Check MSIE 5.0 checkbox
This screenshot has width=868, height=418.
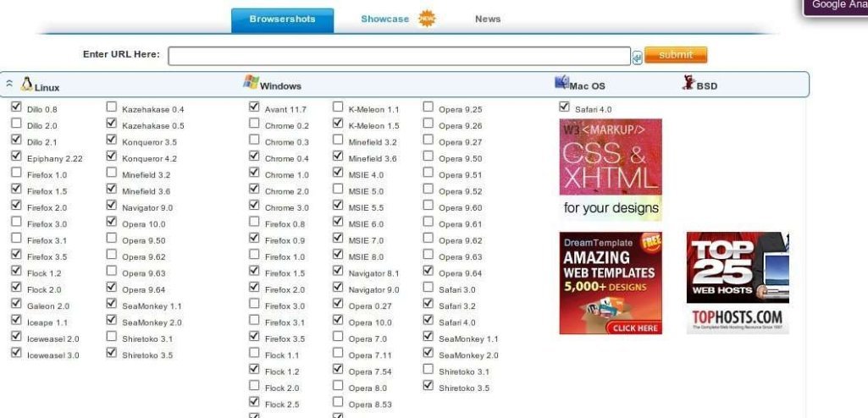[x=338, y=189]
